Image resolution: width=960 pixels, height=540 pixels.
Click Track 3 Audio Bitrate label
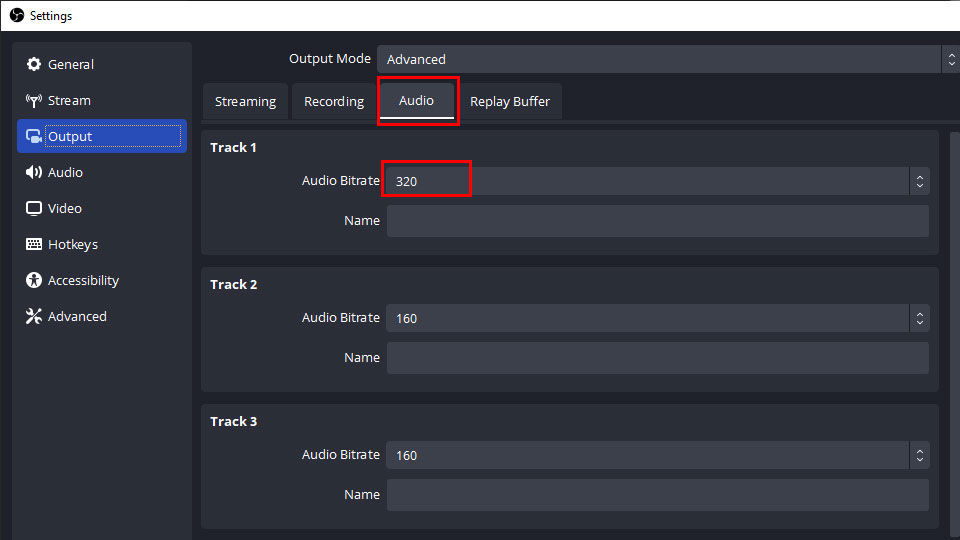coord(340,455)
